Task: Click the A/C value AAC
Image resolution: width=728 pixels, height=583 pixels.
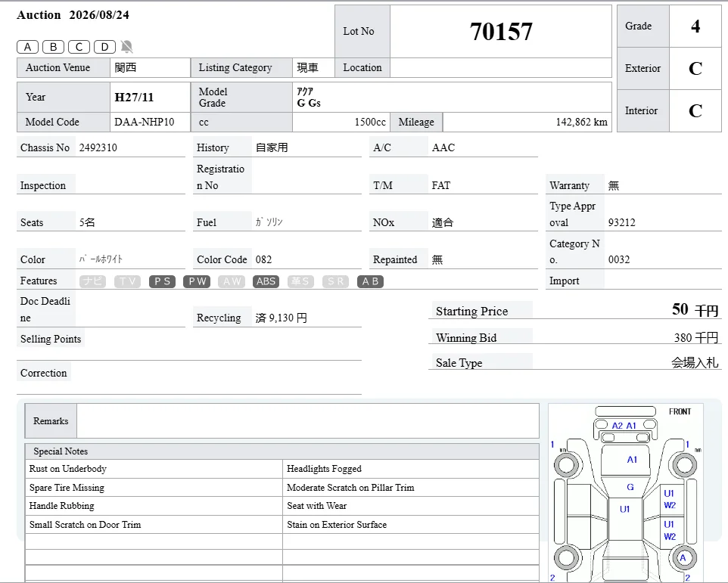Action: tap(443, 148)
